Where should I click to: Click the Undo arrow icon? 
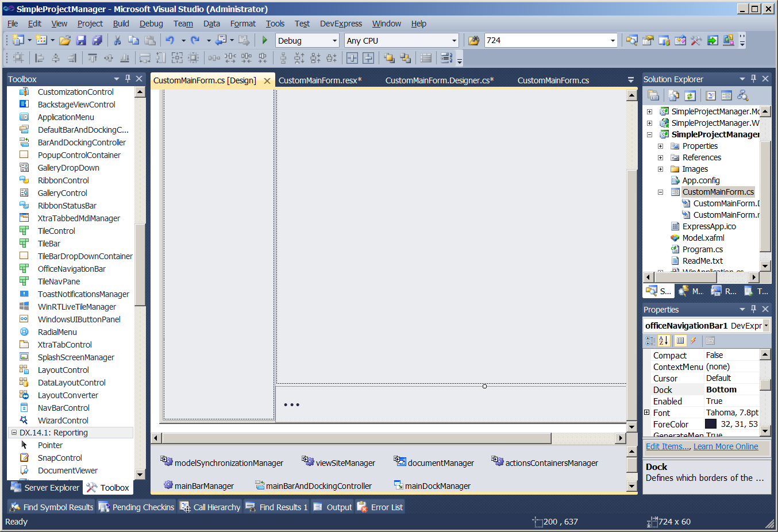pyautogui.click(x=170, y=40)
